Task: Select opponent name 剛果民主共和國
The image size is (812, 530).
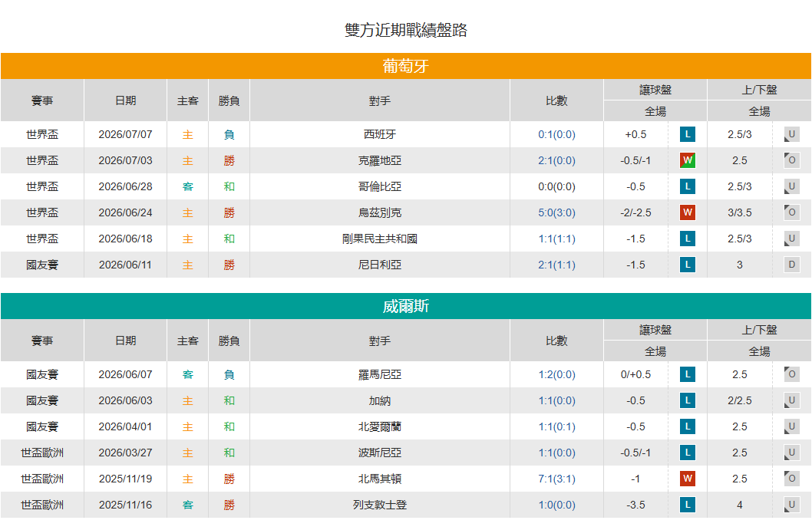Action: coord(380,239)
